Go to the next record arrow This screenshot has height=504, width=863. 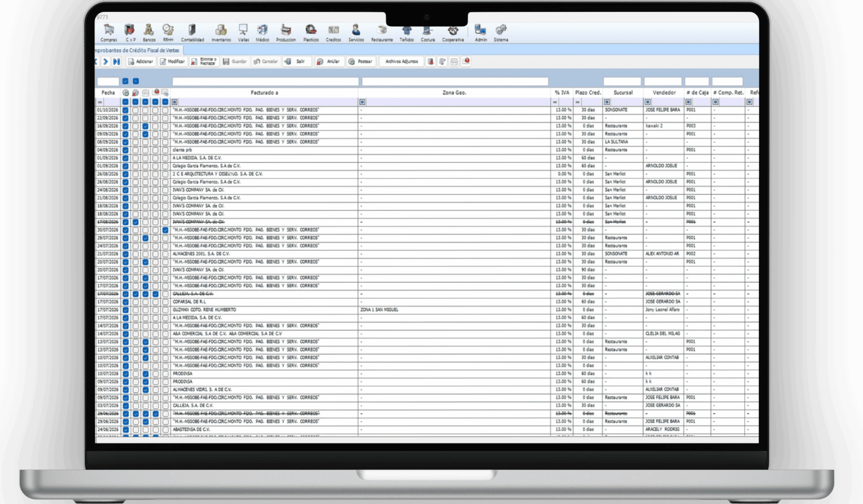(106, 61)
